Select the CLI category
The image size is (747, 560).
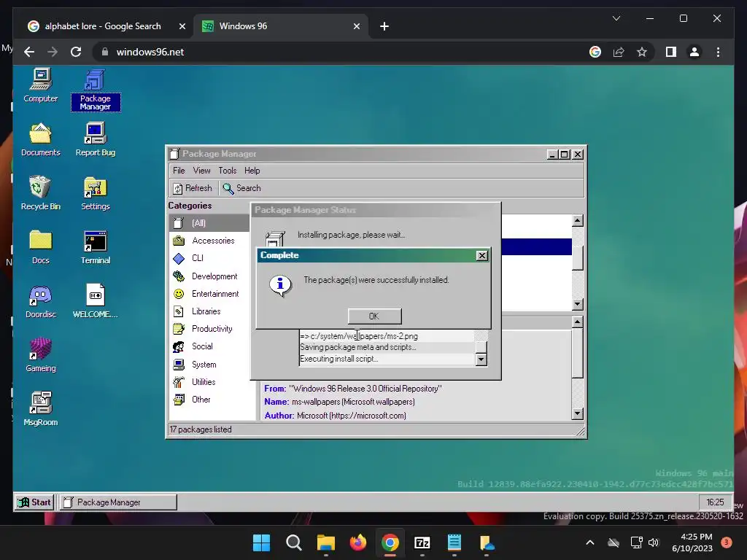(209, 258)
